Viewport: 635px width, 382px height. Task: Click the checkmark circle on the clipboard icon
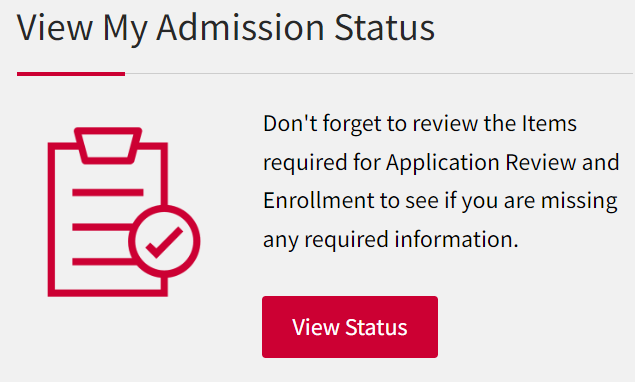pyautogui.click(x=164, y=241)
